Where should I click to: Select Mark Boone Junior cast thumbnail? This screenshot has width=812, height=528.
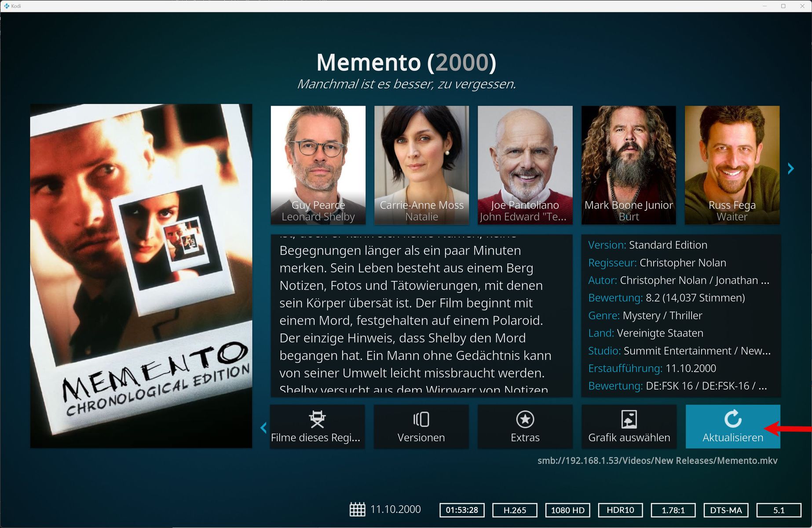[x=629, y=165]
